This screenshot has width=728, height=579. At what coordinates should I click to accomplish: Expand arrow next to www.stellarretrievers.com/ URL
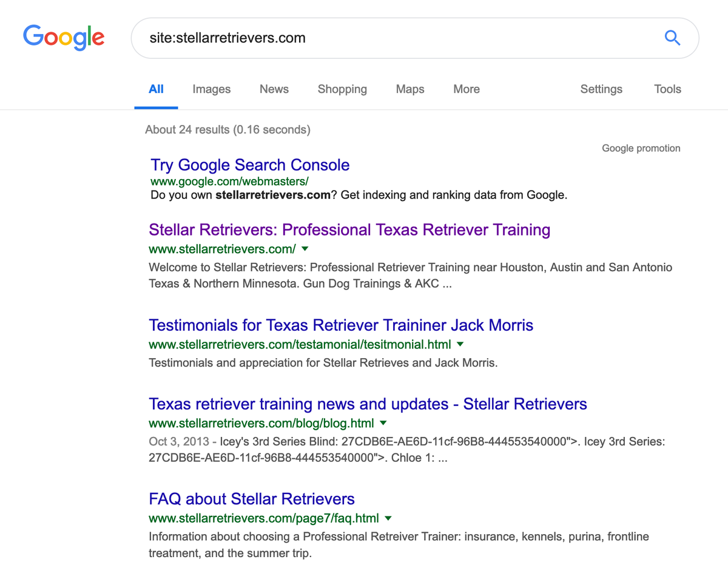pos(305,249)
